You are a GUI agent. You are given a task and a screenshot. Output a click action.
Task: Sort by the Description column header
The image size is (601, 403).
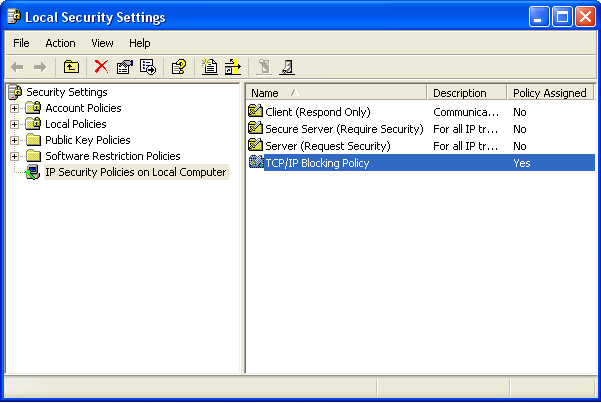click(x=467, y=93)
